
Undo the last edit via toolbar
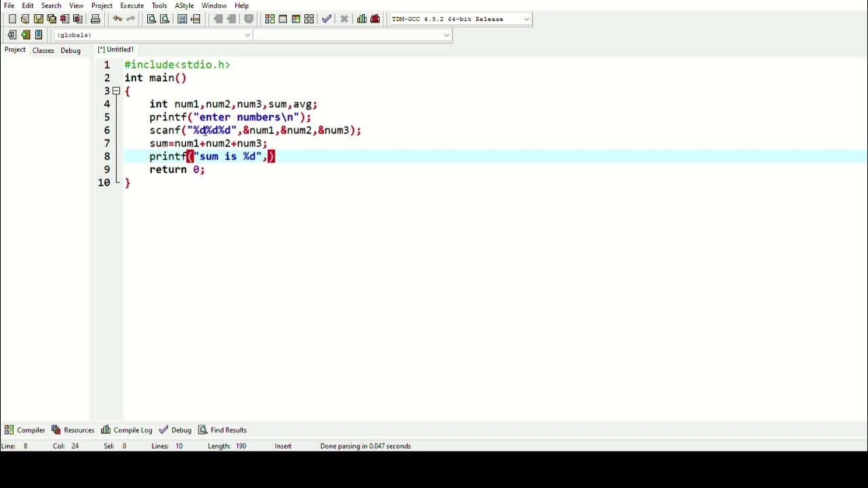pos(117,19)
